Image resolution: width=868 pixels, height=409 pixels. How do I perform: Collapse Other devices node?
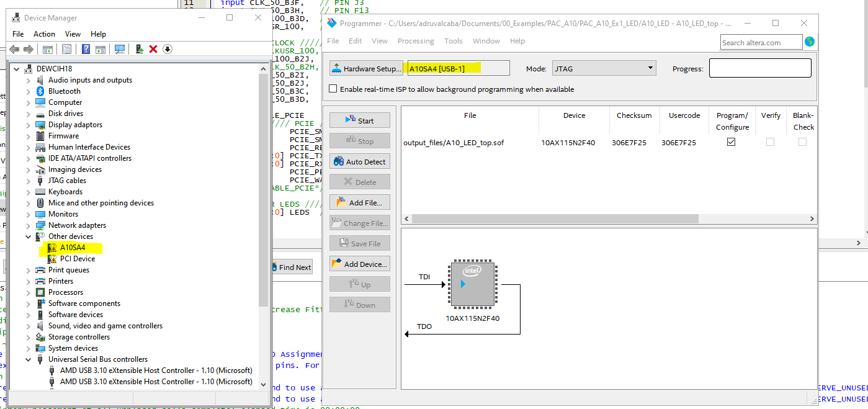(x=28, y=236)
